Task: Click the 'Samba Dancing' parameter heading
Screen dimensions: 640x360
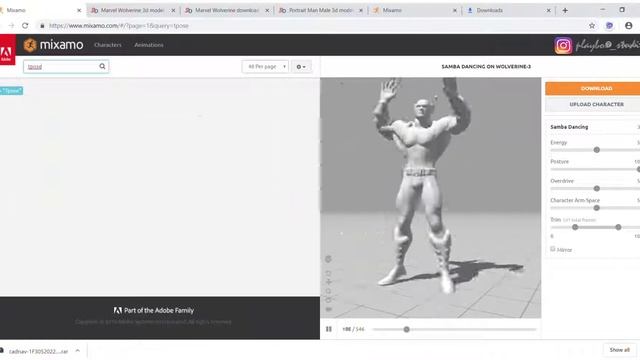Action: (x=569, y=127)
